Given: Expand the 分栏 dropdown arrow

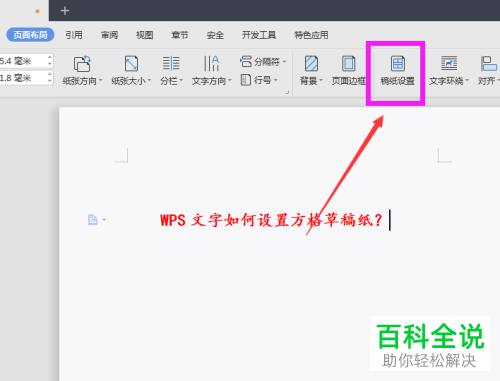Looking at the screenshot, I should pyautogui.click(x=181, y=81).
